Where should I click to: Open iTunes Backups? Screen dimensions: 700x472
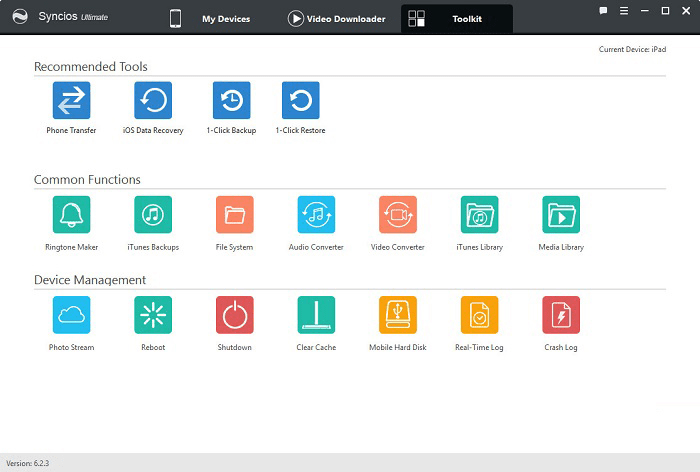(x=153, y=214)
